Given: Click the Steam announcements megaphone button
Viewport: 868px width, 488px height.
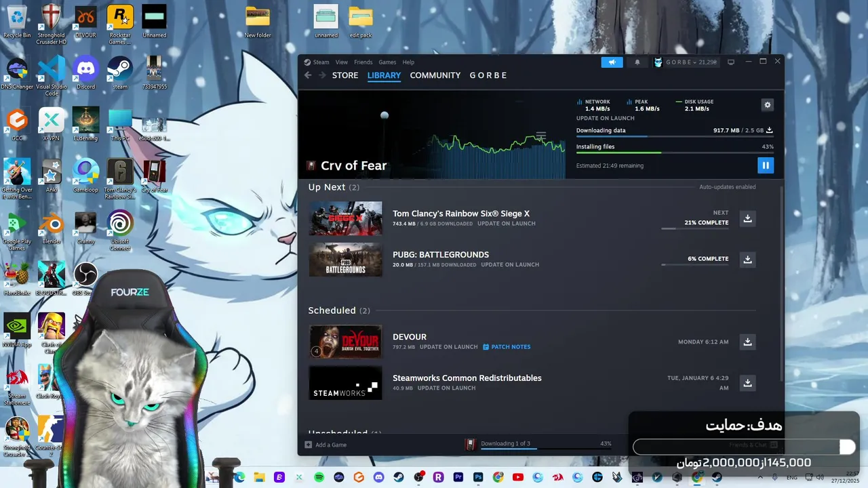Looking at the screenshot, I should click(612, 62).
